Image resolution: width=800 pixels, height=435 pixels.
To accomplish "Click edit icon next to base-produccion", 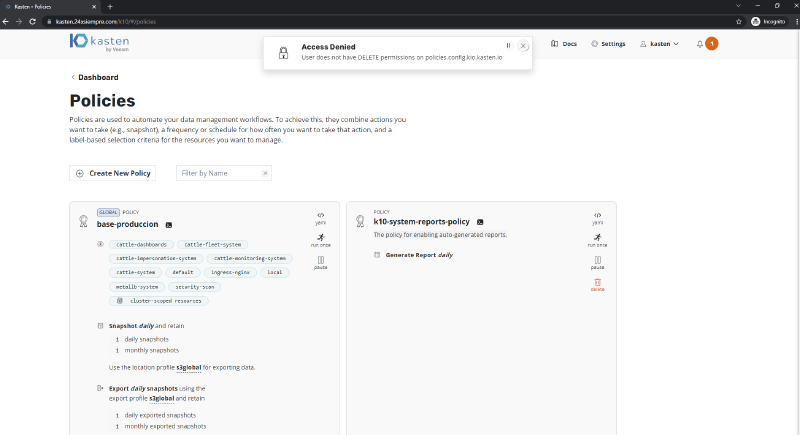I will pos(169,225).
